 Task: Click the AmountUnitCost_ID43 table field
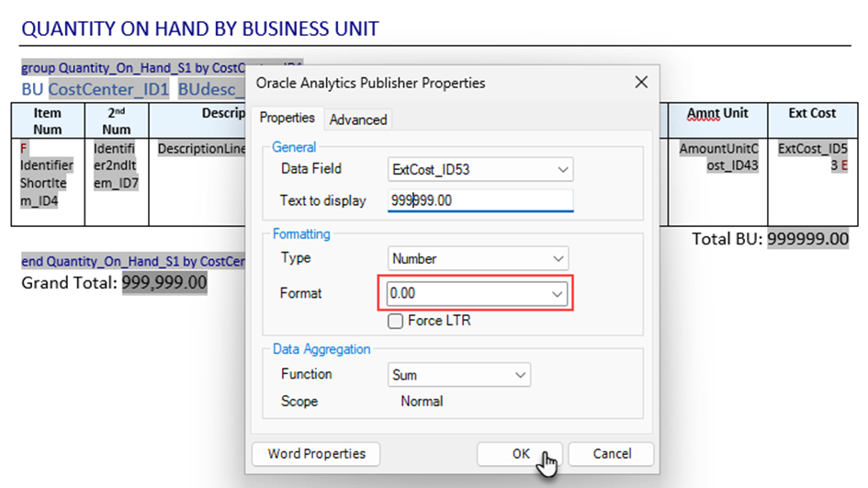tap(718, 157)
